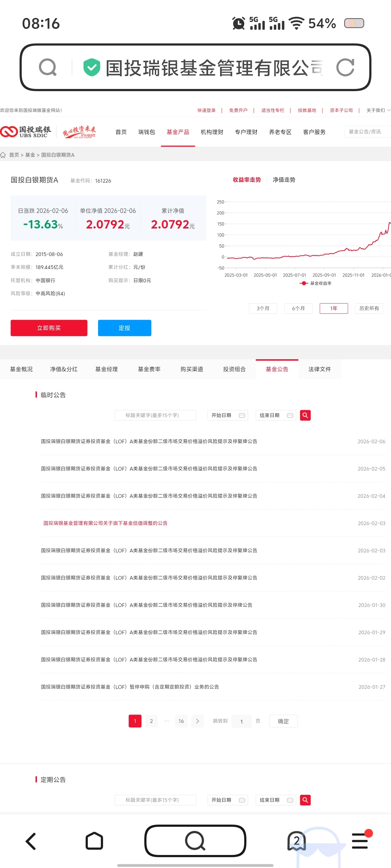The height and width of the screenshot is (868, 391).
Task: Click red search button in 临时公告
Action: point(305,415)
